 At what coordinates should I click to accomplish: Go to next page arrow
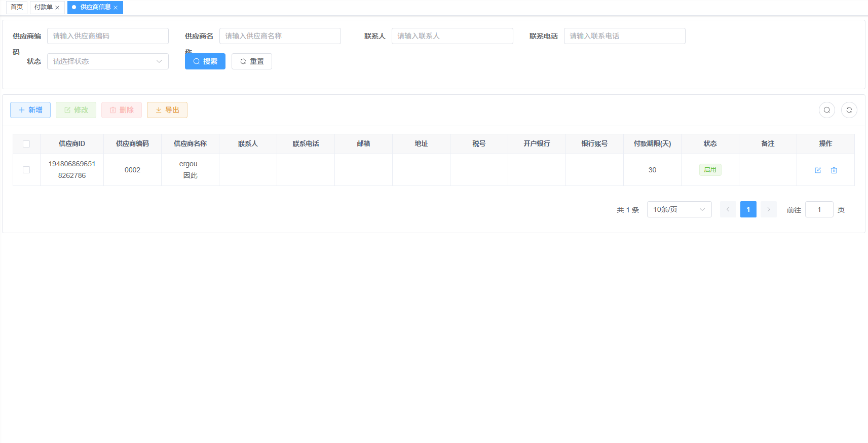coord(769,209)
